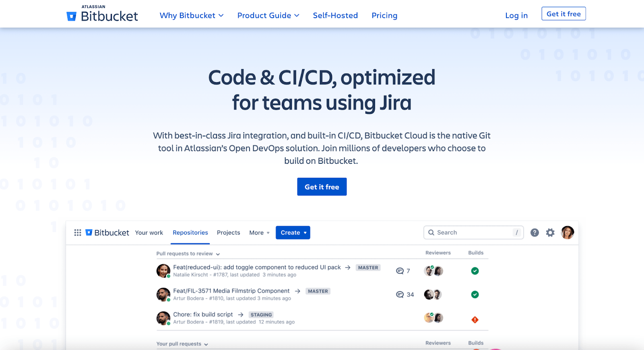Click inside the Search input field
Screen dimensions: 644x350
473,233
